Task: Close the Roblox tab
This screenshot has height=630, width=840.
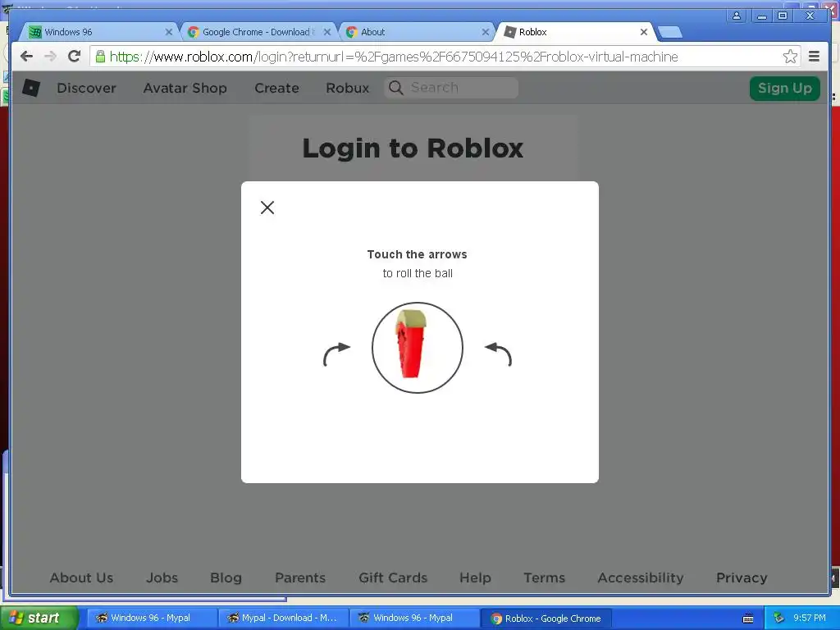Action: click(644, 32)
